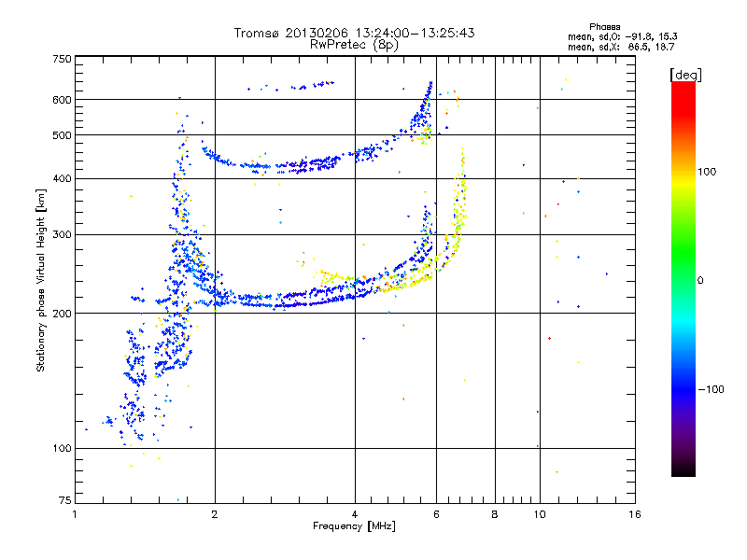The height and width of the screenshot is (560, 747).
Task: Click the y-axis '200' tick label
Action: tap(62, 314)
